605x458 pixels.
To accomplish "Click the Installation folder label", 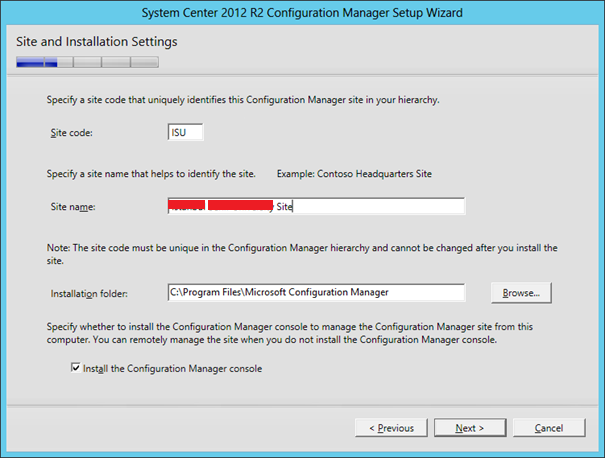I will [x=89, y=294].
